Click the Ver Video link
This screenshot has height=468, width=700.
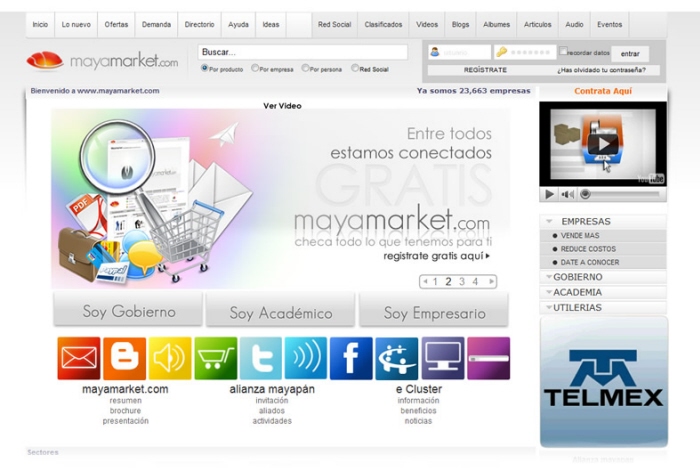click(282, 106)
